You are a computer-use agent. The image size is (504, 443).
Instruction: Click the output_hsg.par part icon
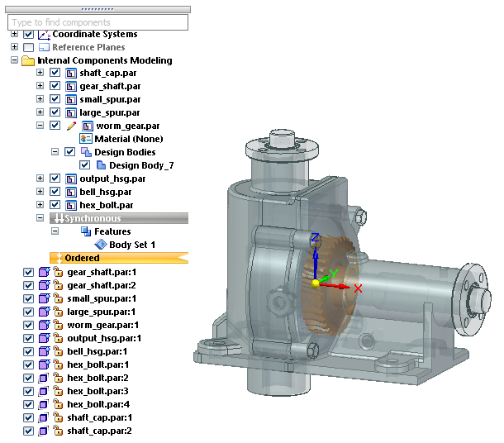71,179
